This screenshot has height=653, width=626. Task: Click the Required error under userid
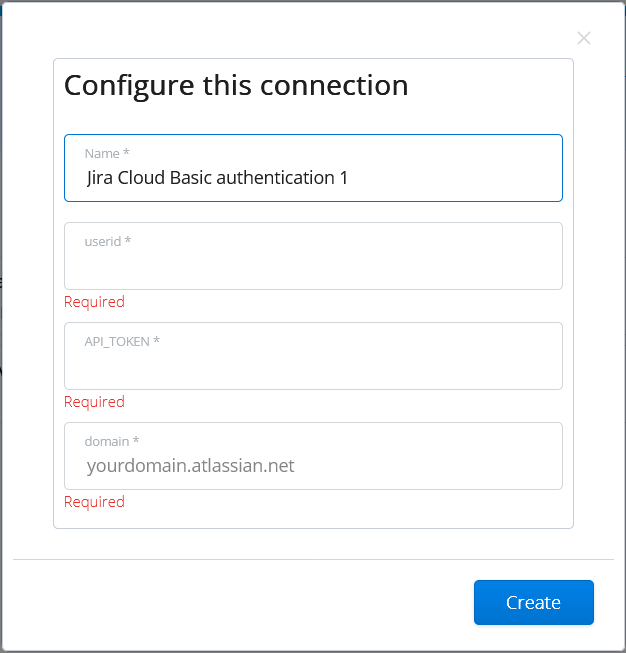pos(94,302)
